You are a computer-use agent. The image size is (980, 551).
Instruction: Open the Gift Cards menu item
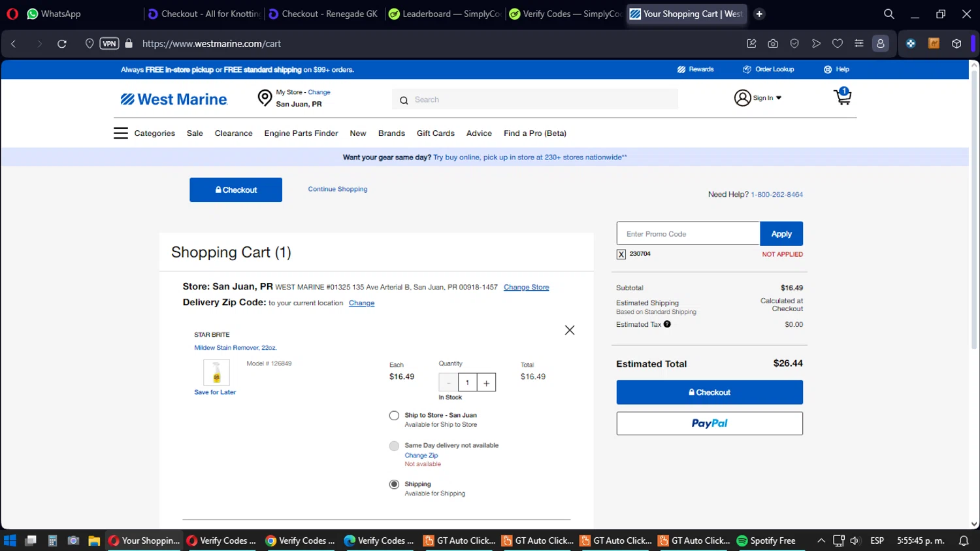click(x=436, y=133)
